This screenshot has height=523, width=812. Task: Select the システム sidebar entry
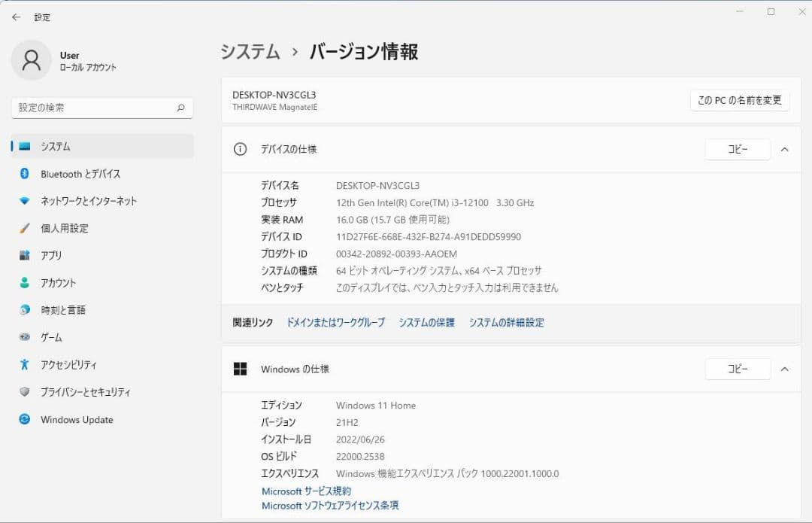[x=45, y=146]
